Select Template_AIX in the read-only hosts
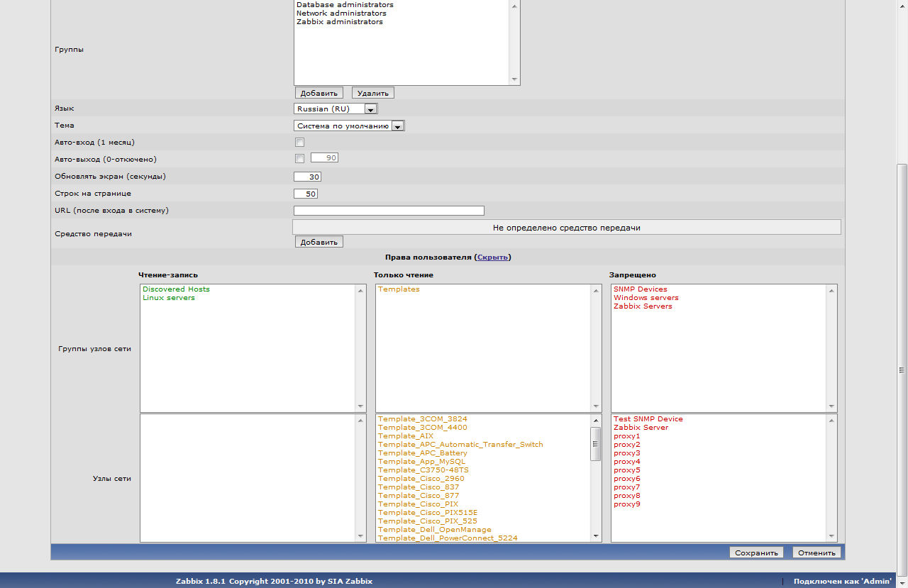The height and width of the screenshot is (588, 908). [x=406, y=436]
